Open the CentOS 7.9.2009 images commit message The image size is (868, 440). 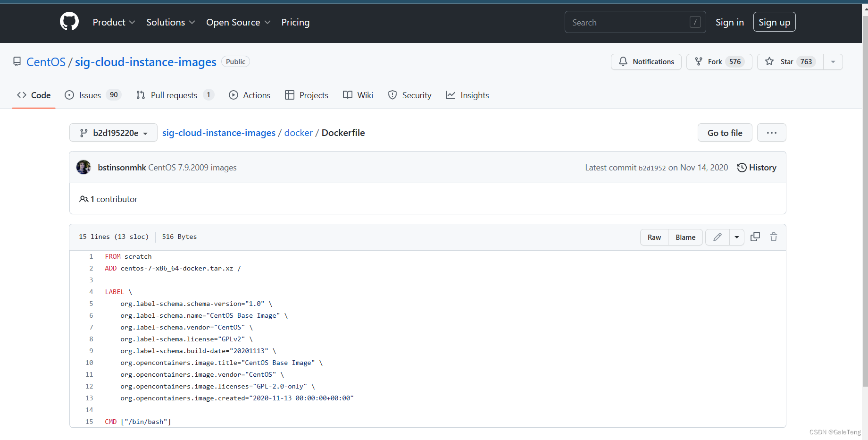(x=192, y=168)
